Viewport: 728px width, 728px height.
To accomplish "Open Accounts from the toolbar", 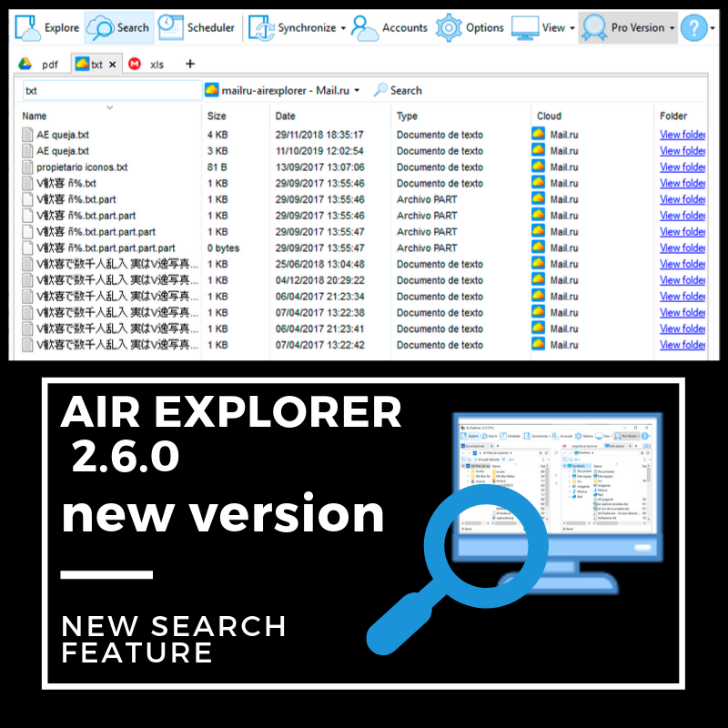I will (x=366, y=27).
